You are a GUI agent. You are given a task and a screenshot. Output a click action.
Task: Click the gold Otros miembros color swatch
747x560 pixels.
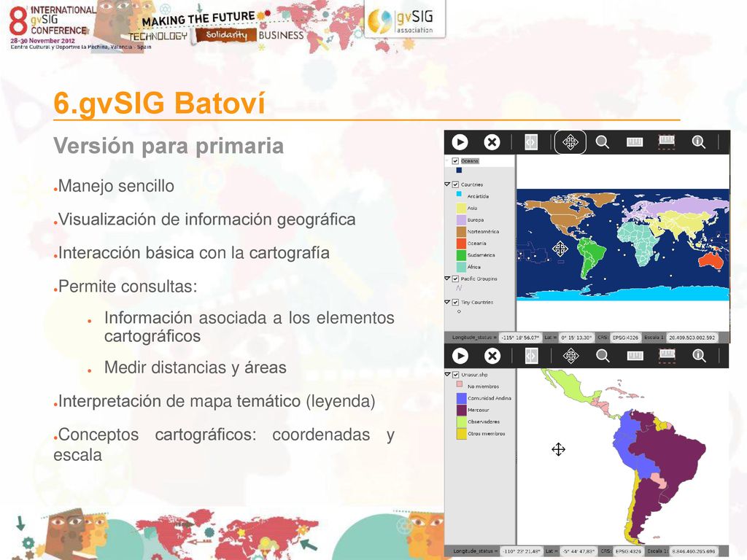[461, 434]
